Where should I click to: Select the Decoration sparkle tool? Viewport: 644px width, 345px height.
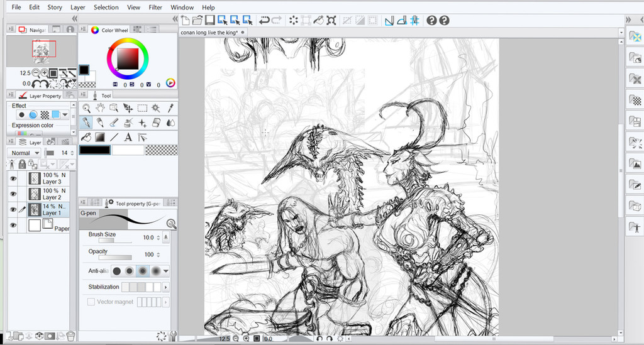pyautogui.click(x=142, y=123)
